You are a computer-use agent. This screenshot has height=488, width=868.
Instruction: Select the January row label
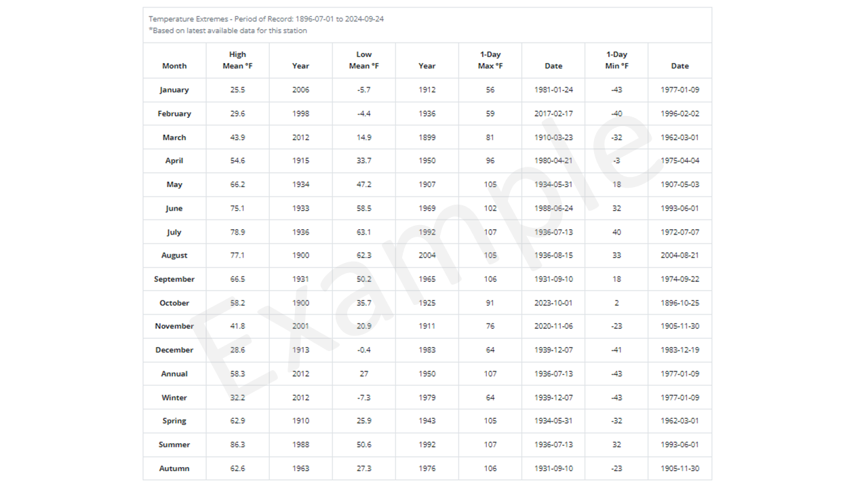(x=174, y=90)
